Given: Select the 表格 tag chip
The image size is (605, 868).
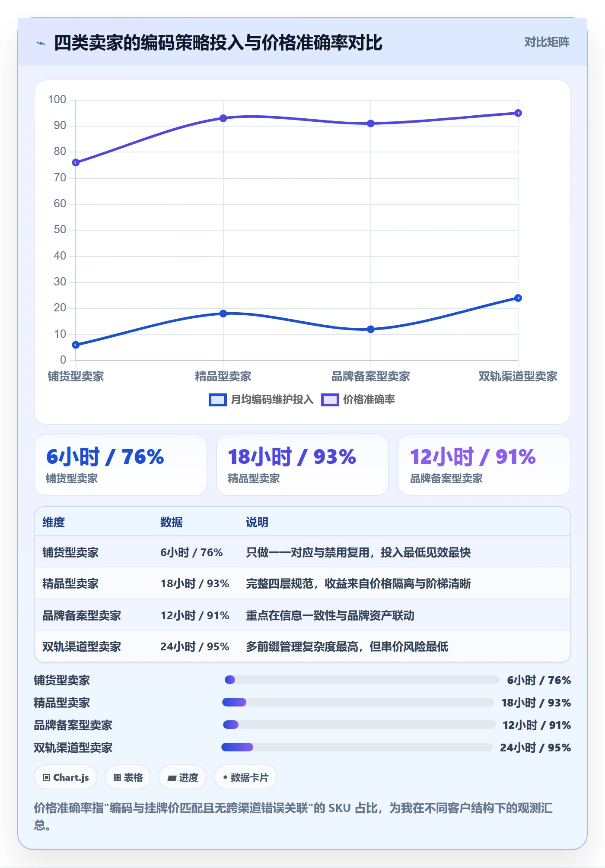Looking at the screenshot, I should 128,777.
